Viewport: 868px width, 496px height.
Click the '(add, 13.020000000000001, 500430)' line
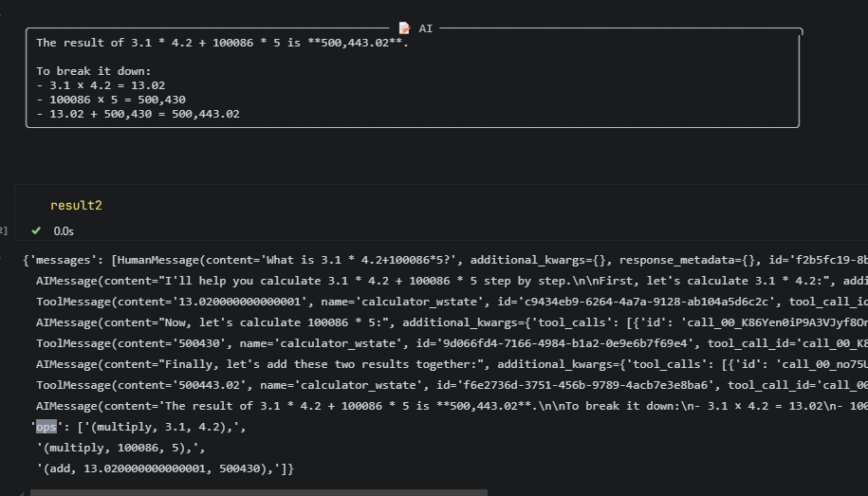pos(165,468)
